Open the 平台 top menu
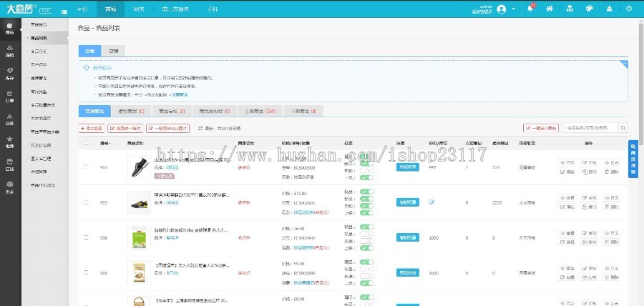 point(82,9)
